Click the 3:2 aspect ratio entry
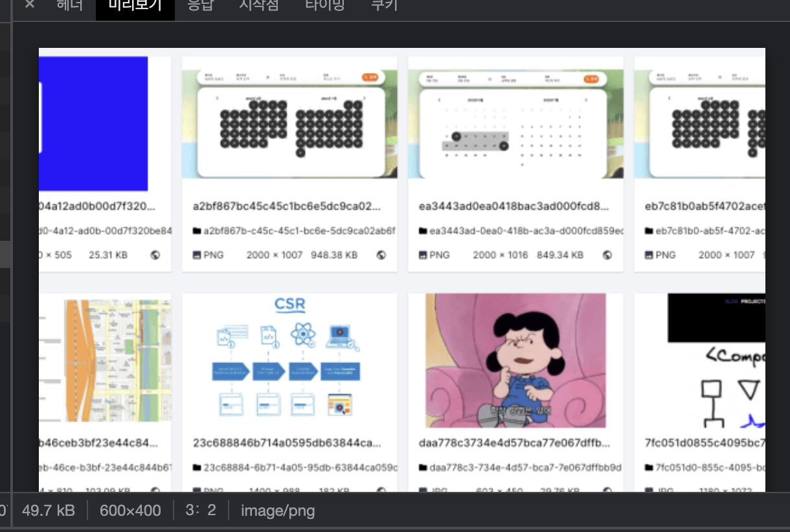 click(x=201, y=511)
